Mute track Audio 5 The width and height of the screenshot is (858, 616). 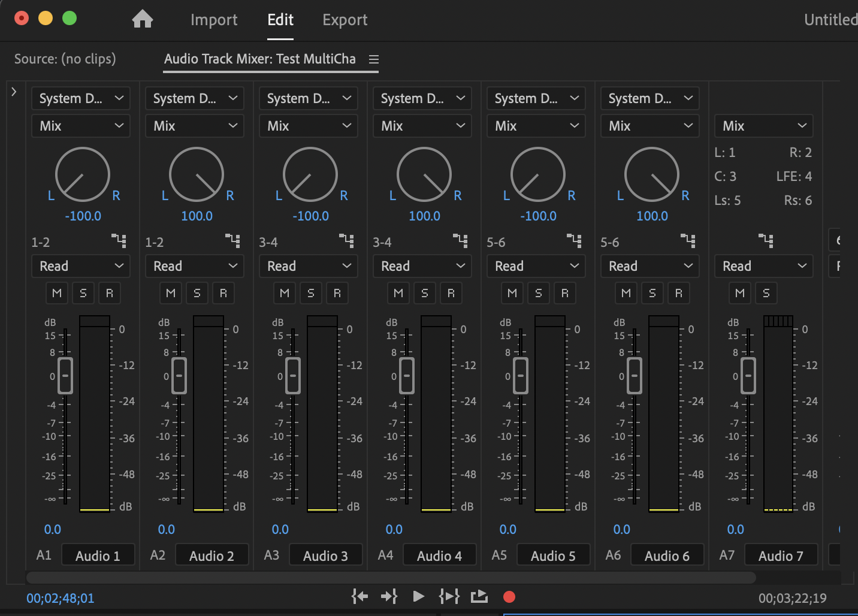512,293
